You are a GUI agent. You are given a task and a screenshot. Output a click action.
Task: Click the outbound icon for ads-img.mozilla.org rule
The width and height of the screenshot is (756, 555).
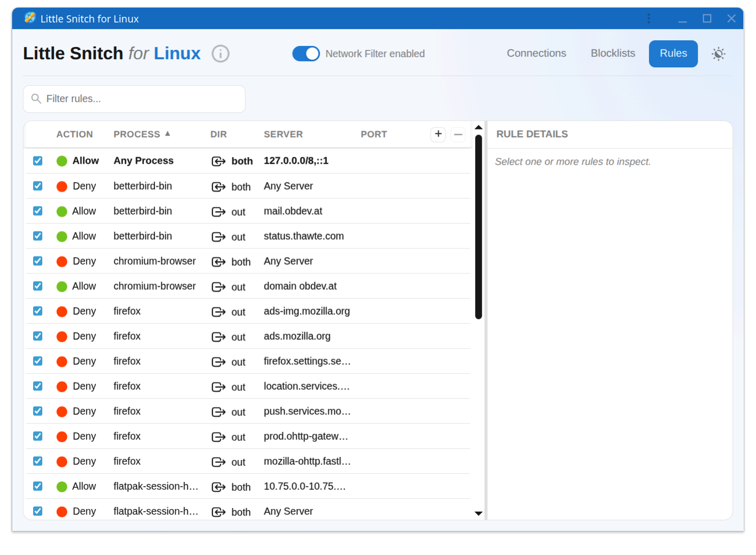219,312
